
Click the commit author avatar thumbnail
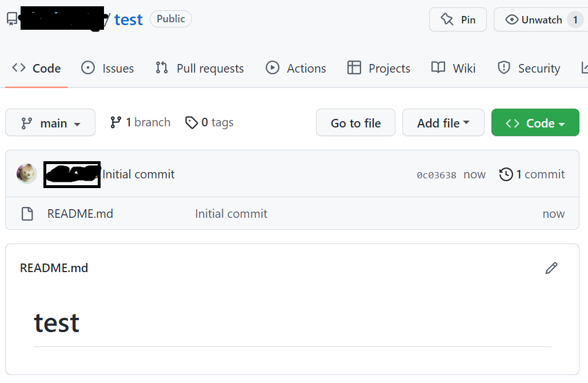[27, 174]
